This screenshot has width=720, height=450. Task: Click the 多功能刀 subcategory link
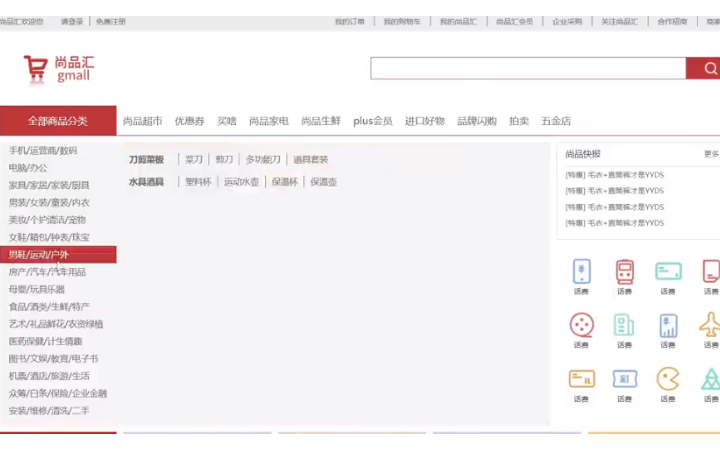tap(263, 159)
